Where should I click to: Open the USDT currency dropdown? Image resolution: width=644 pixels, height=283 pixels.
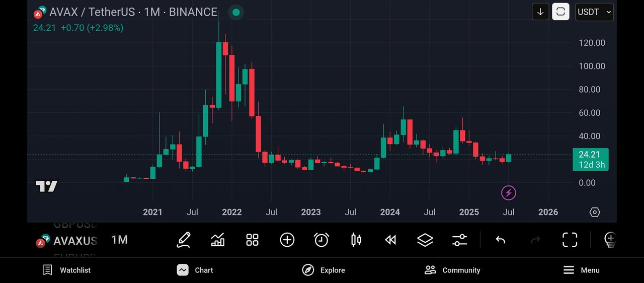pos(594,12)
